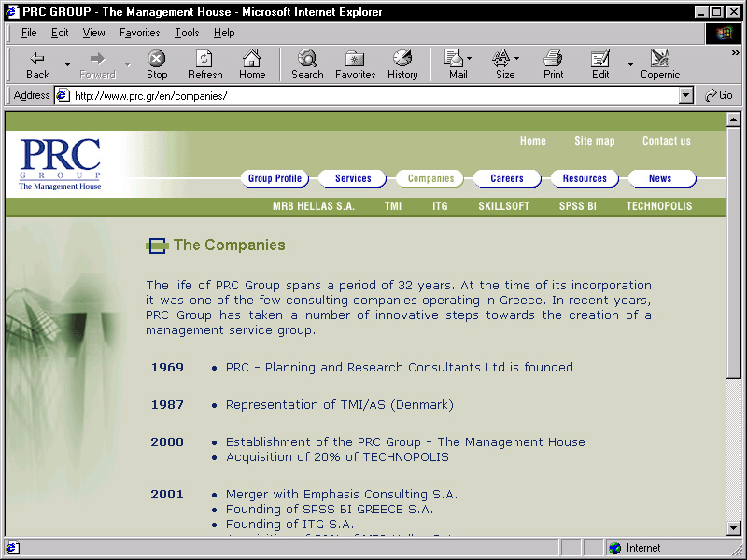The width and height of the screenshot is (747, 560).
Task: Open the Edit button dropdown arrow
Action: point(630,64)
